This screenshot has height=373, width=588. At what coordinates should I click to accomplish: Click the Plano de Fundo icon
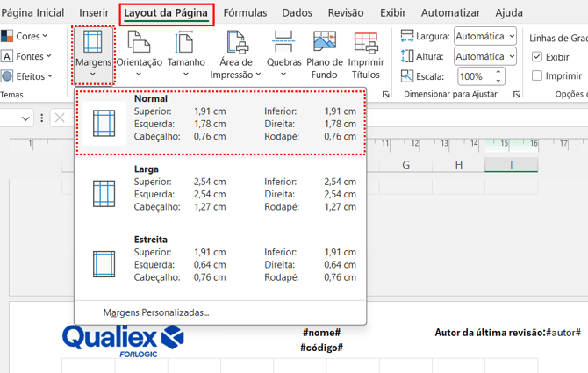[x=324, y=43]
